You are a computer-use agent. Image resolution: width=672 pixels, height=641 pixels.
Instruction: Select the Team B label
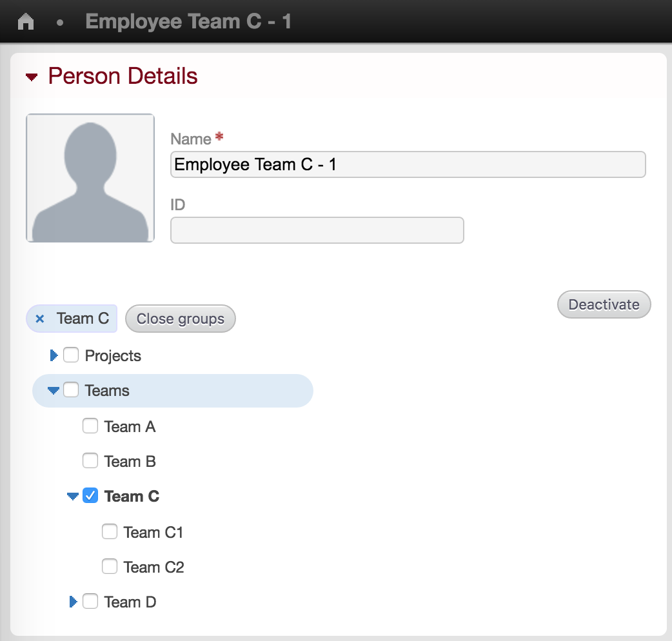130,462
